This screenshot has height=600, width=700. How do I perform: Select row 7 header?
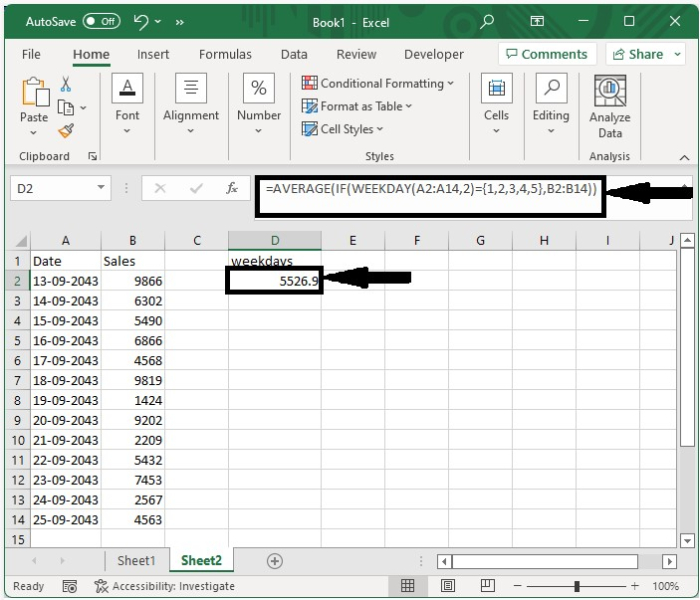pos(17,380)
